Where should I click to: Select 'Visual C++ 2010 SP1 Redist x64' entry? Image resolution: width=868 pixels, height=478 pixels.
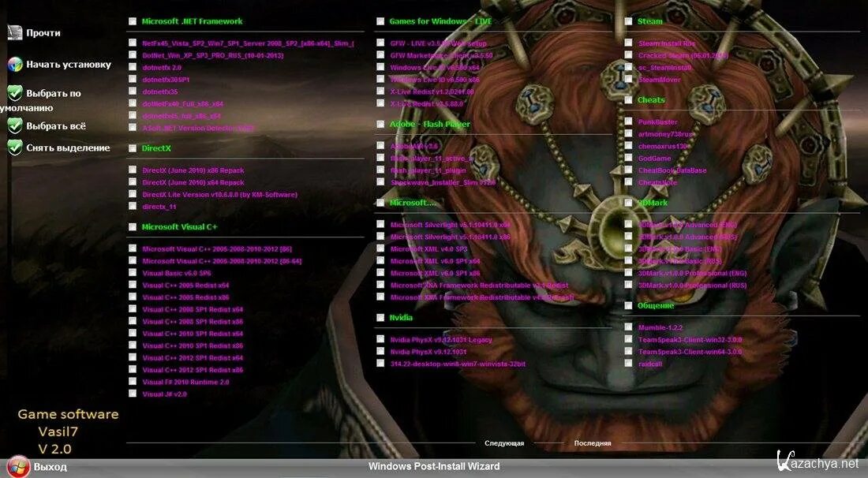(193, 334)
